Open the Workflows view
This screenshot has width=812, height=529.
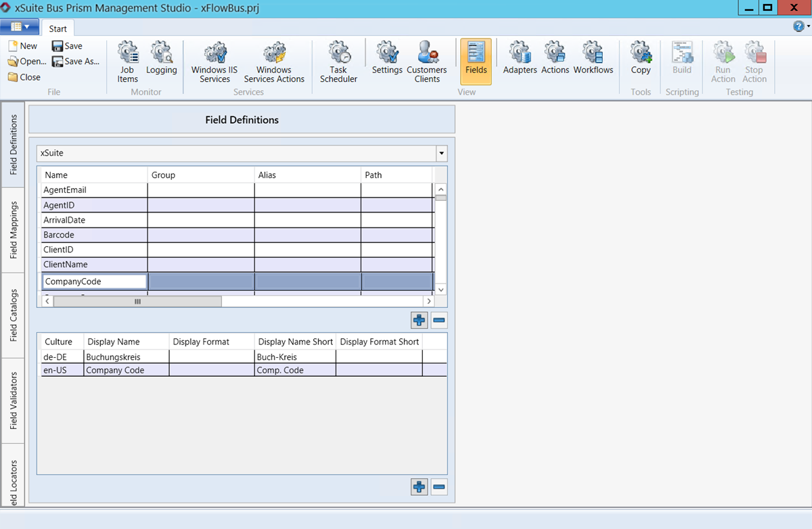[x=593, y=61]
